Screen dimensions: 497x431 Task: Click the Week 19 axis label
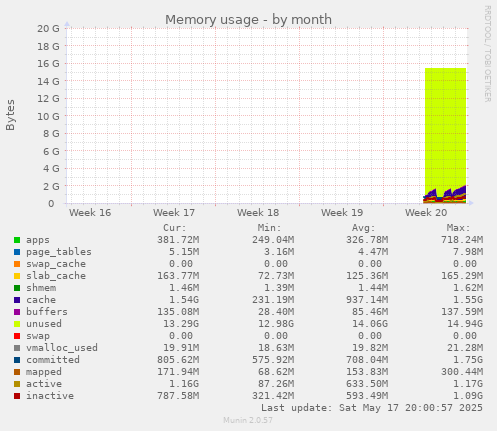342,213
